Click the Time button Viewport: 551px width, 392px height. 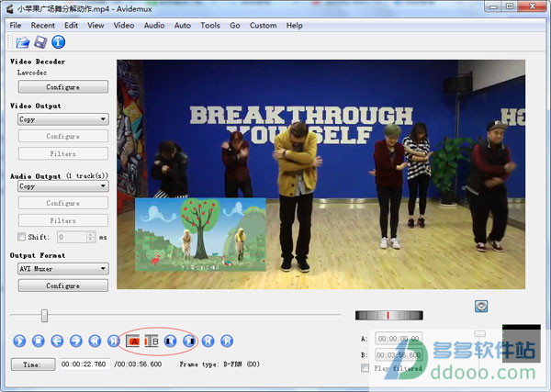click(33, 364)
